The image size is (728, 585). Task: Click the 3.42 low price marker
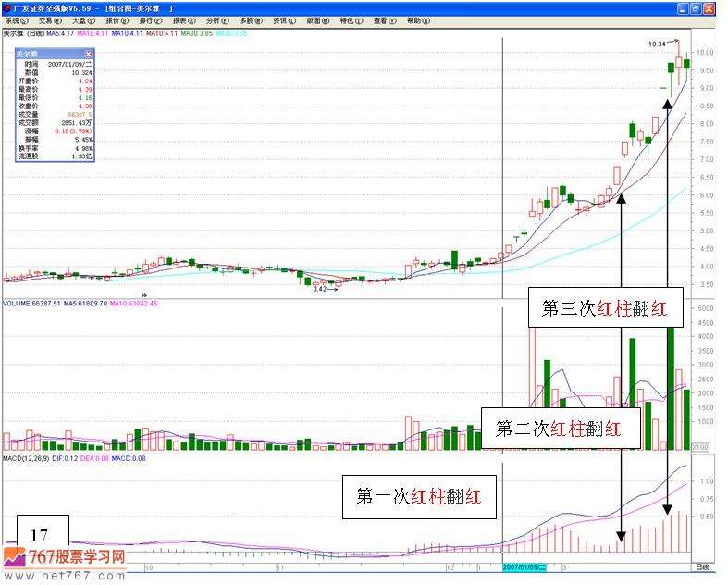(x=321, y=289)
